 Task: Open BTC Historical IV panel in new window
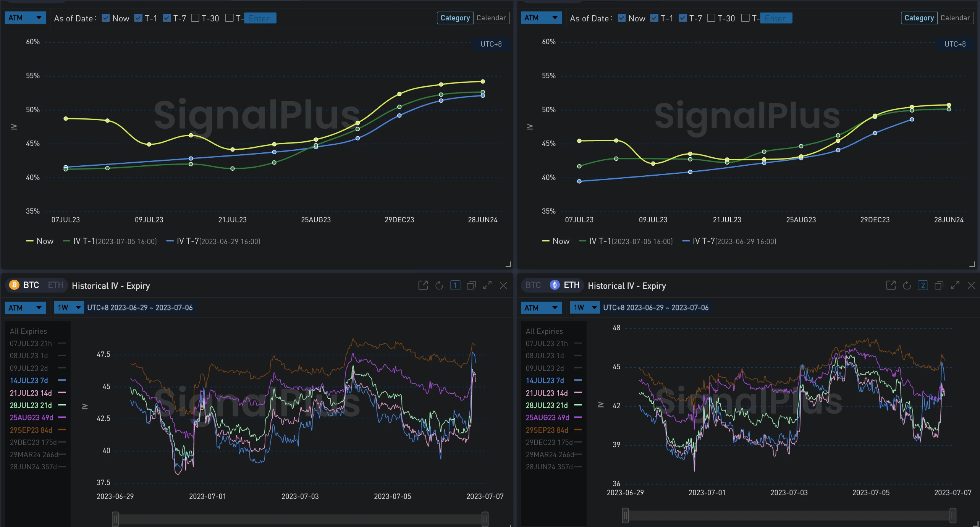tap(423, 285)
